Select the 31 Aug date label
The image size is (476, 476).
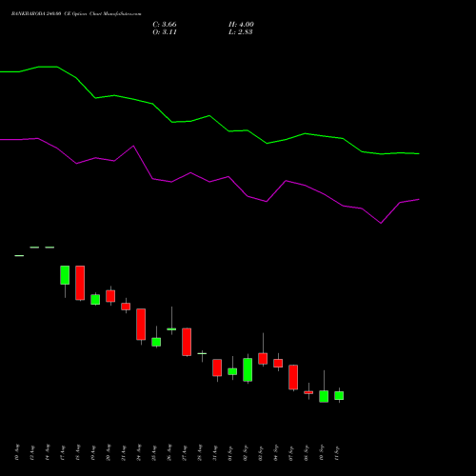[x=215, y=453]
